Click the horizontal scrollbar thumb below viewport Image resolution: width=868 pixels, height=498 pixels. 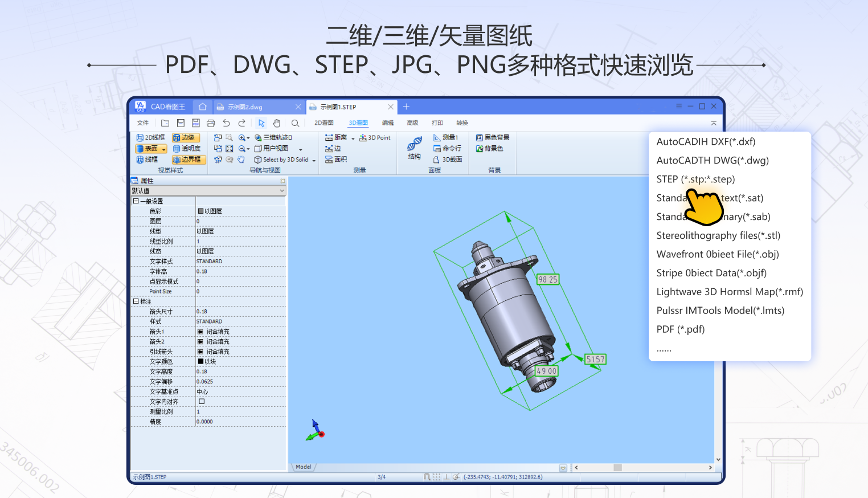pos(617,468)
